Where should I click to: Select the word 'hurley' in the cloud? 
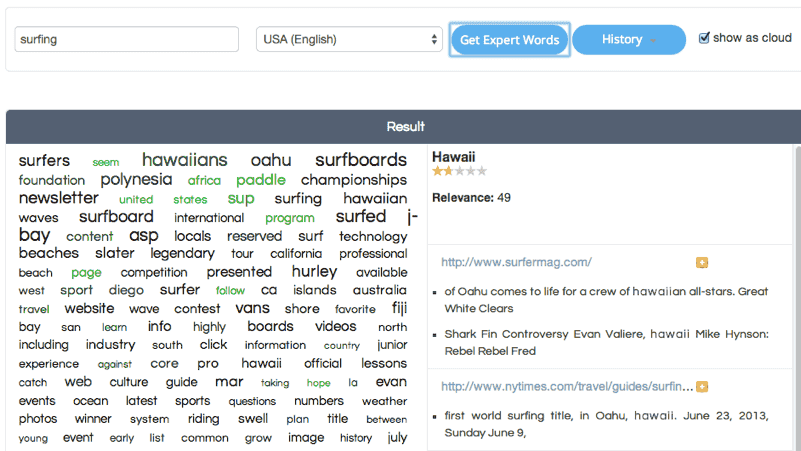point(314,272)
